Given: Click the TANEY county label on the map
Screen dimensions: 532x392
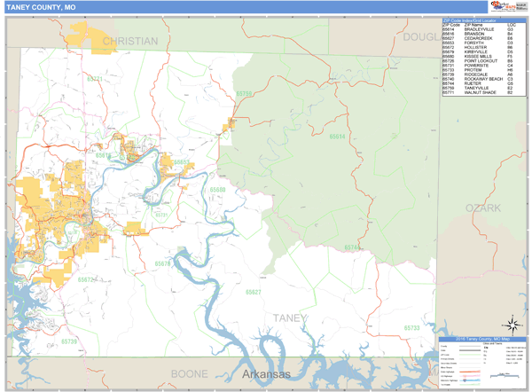Looking at the screenshot, I should pyautogui.click(x=290, y=318).
